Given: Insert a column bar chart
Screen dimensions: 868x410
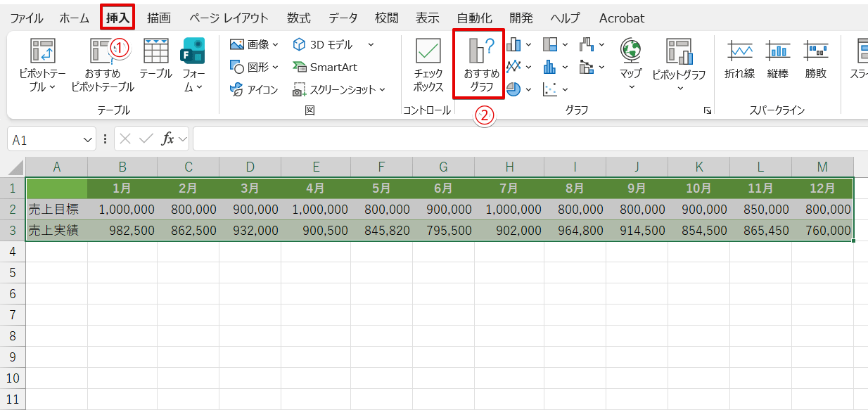Looking at the screenshot, I should pos(513,44).
